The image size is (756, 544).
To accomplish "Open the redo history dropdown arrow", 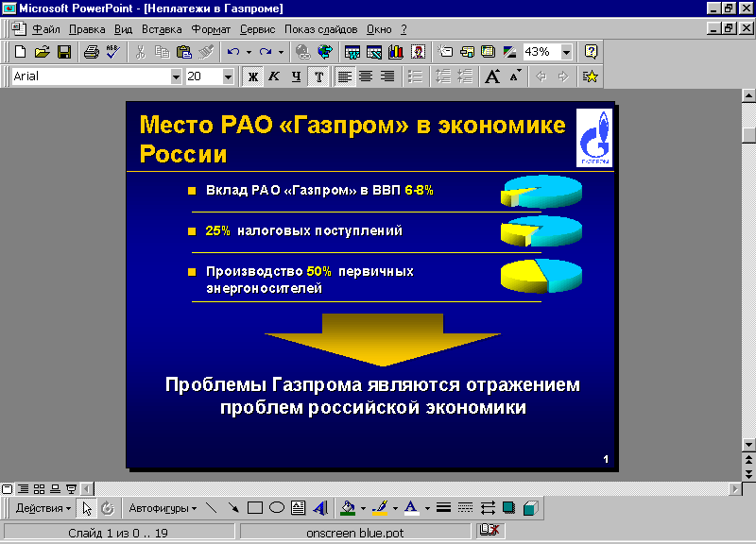I will [281, 52].
